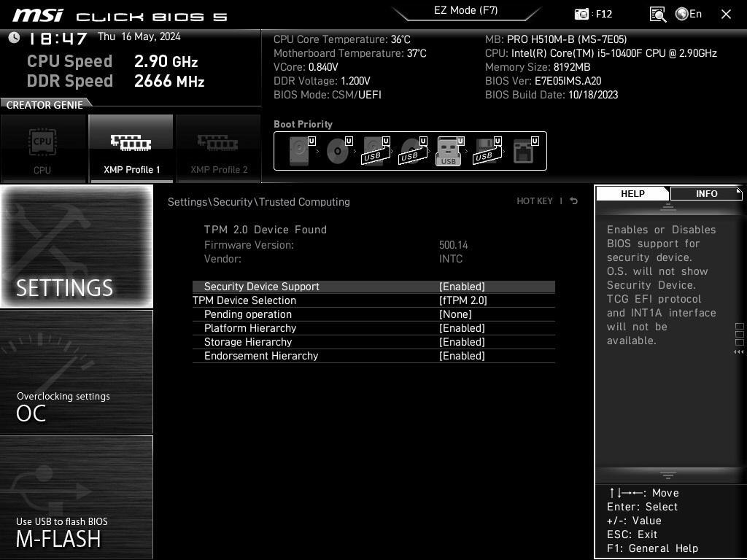Select the USB key boot device icon

(x=449, y=151)
